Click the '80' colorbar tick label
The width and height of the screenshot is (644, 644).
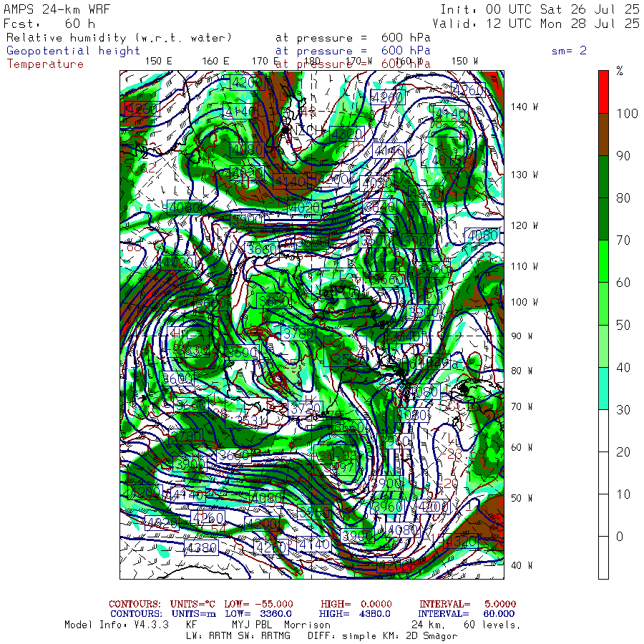pos(623,198)
